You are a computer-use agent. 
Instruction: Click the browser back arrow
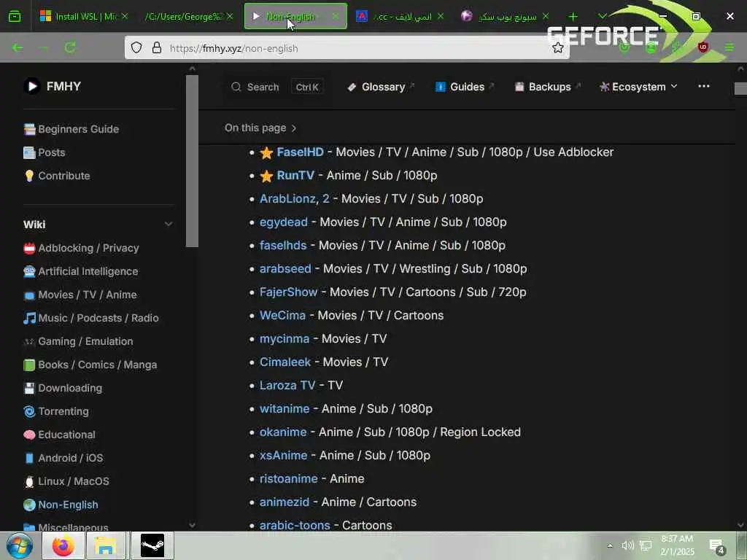(x=18, y=47)
